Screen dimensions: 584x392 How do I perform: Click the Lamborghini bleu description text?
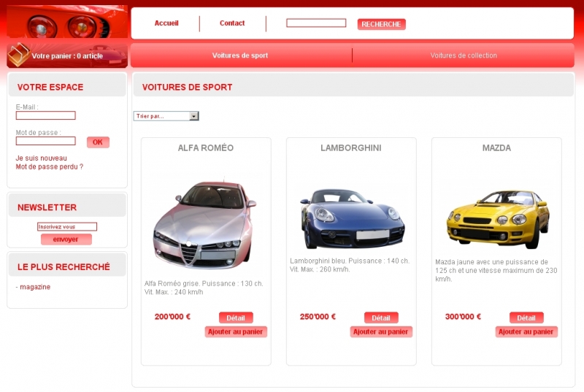tap(350, 265)
